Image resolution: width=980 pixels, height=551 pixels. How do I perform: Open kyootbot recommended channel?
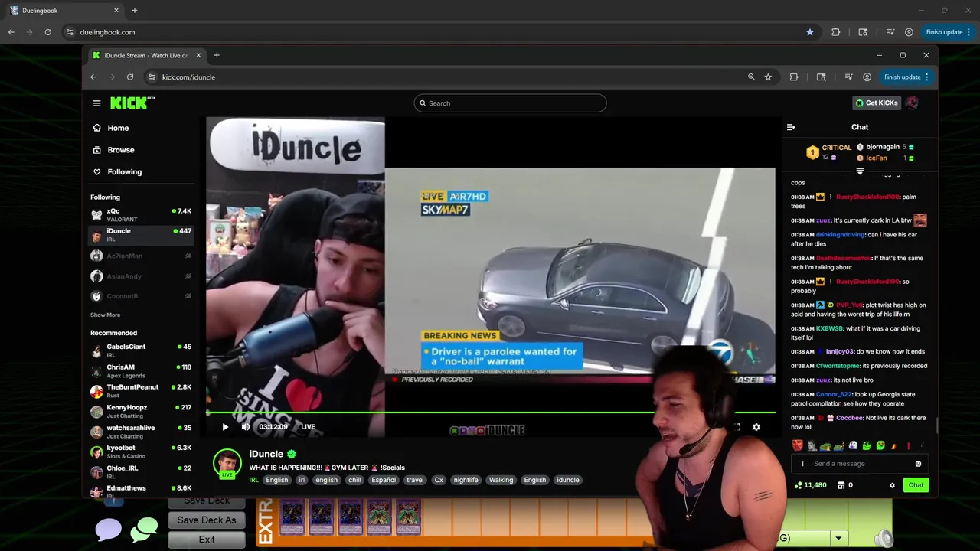click(141, 452)
